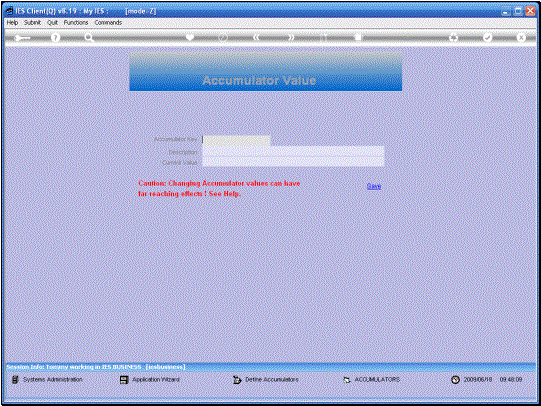Go to Systems Administration in status bar
The height and width of the screenshot is (406, 541).
coord(47,379)
